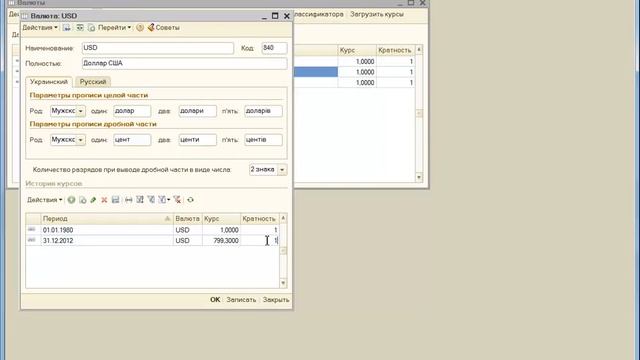The image size is (640, 360).
Task: Click the Полностью field Доллар США
Action: tap(184, 63)
